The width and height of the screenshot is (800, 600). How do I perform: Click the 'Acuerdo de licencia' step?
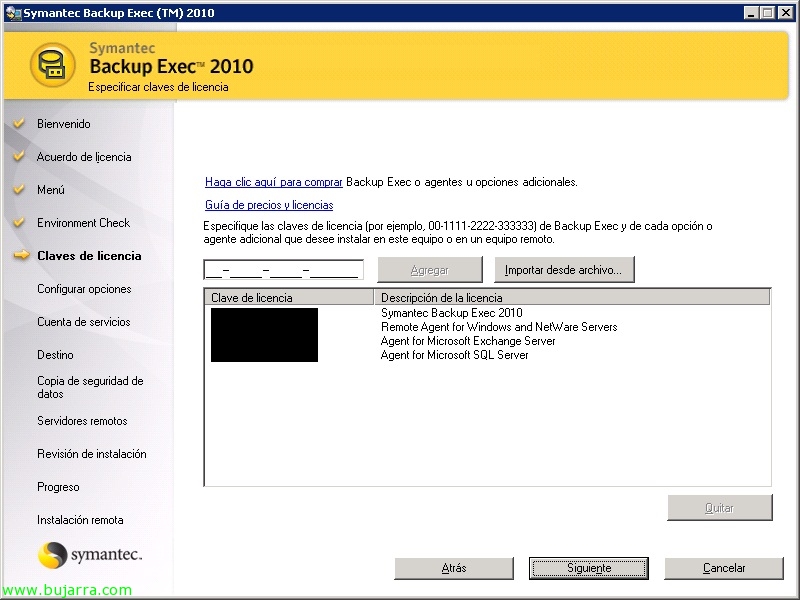[x=84, y=157]
